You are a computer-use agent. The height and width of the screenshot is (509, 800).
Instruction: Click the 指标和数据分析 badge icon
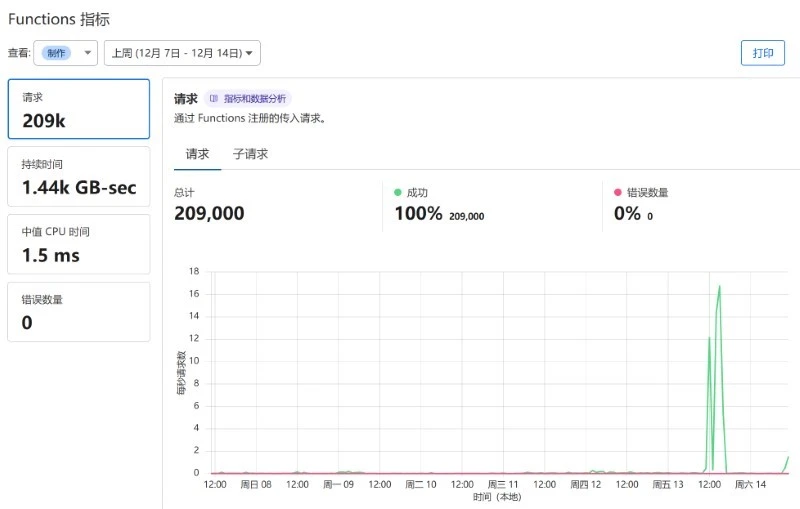[x=214, y=99]
